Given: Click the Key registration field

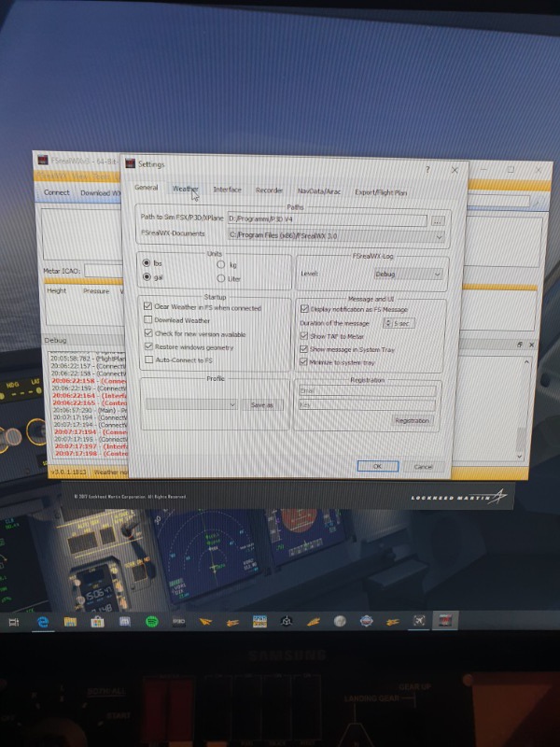Looking at the screenshot, I should (x=367, y=405).
